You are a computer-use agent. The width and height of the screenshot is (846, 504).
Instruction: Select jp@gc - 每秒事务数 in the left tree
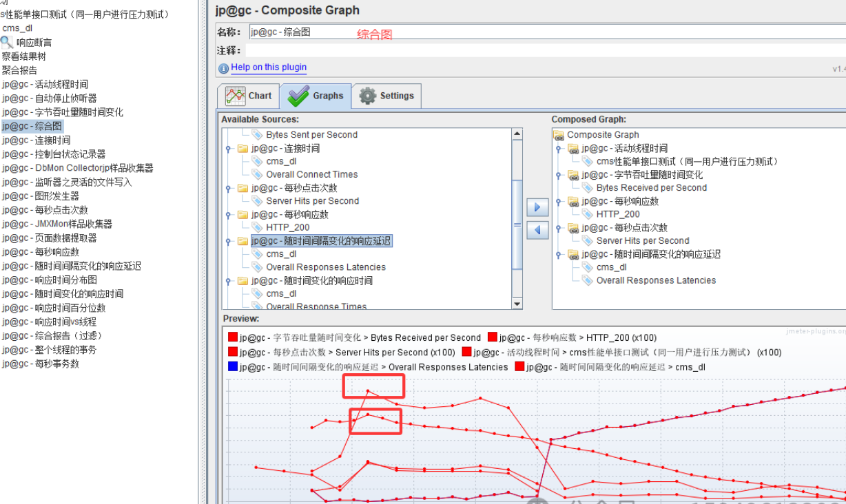point(40,364)
